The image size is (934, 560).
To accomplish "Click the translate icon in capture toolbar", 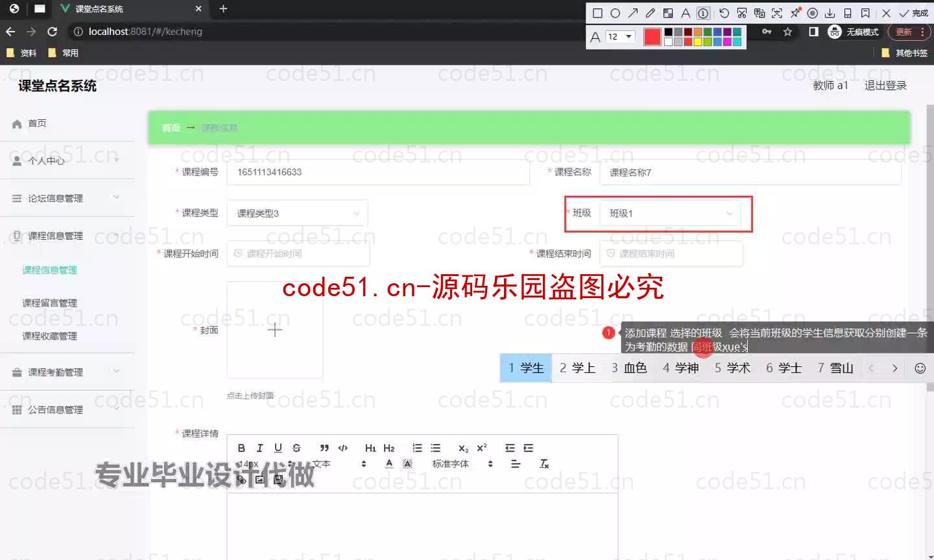I will (x=760, y=13).
